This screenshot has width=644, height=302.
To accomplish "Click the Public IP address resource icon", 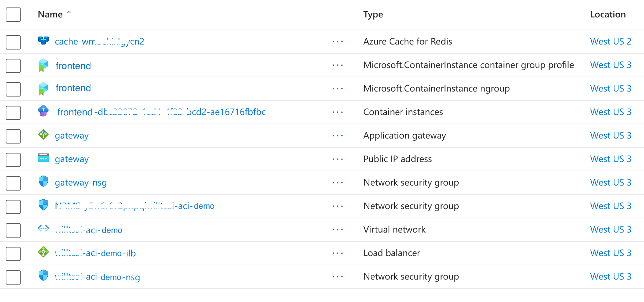I will point(43,158).
